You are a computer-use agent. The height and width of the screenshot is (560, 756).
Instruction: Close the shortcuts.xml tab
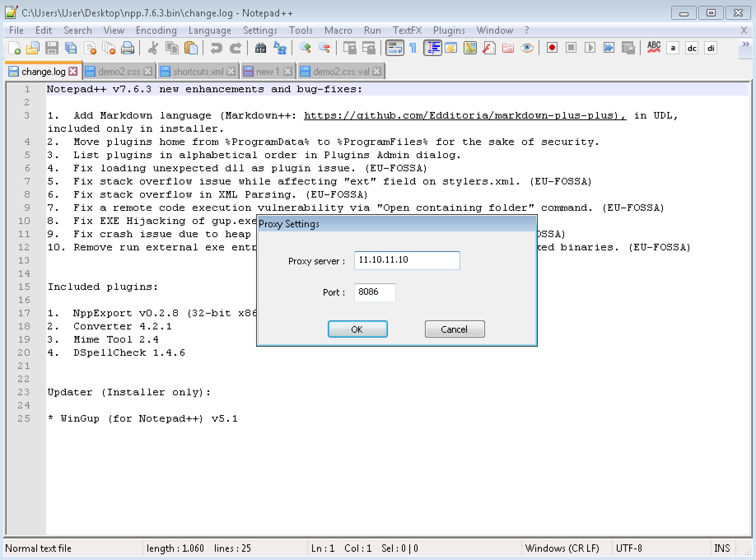231,72
